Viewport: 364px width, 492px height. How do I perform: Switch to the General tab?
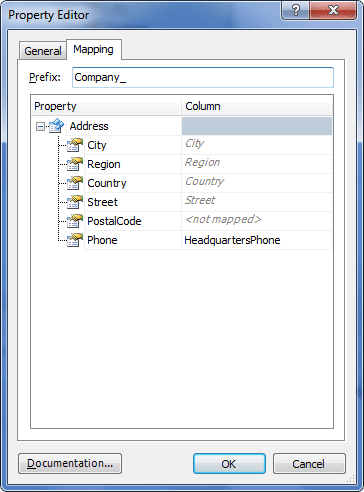click(x=43, y=51)
